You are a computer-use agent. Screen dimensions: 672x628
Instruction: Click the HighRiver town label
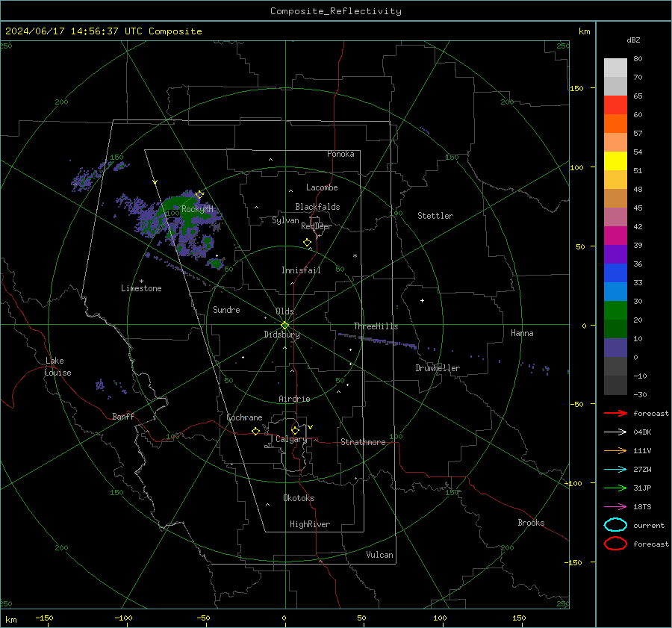[310, 524]
